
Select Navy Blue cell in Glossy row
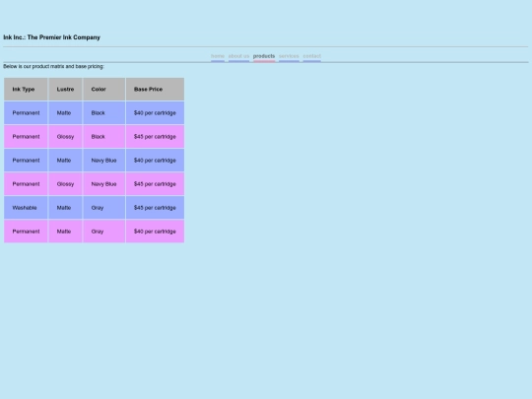tap(103, 184)
